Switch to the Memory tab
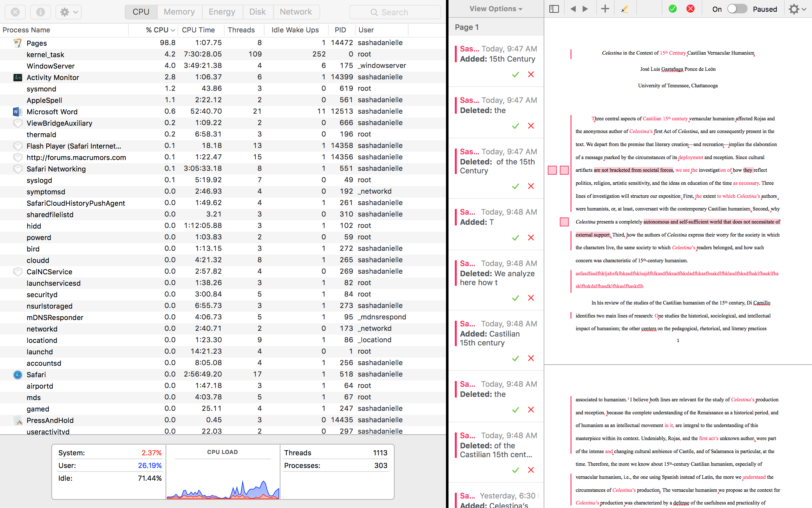Screen dimensions: 812x508 click(x=179, y=12)
